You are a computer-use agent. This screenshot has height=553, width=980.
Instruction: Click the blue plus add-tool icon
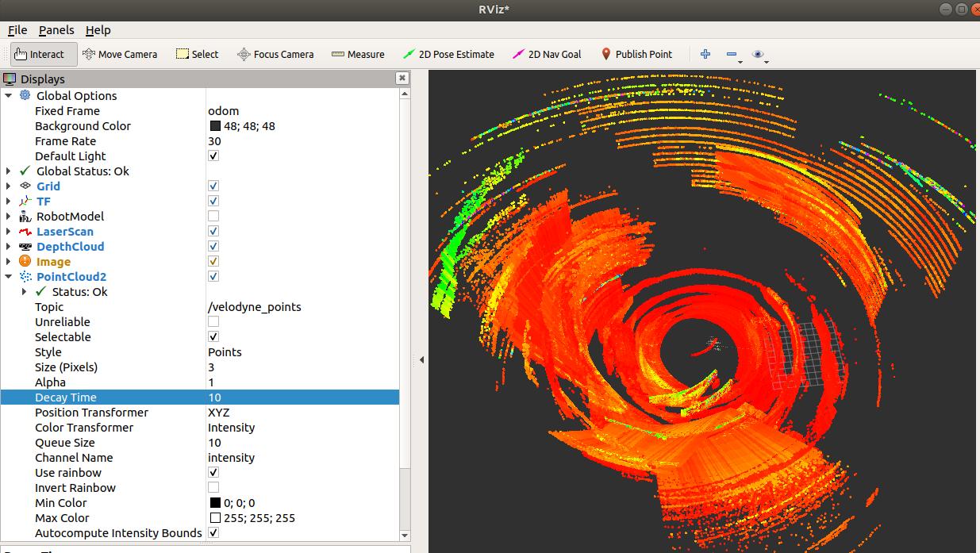(705, 54)
